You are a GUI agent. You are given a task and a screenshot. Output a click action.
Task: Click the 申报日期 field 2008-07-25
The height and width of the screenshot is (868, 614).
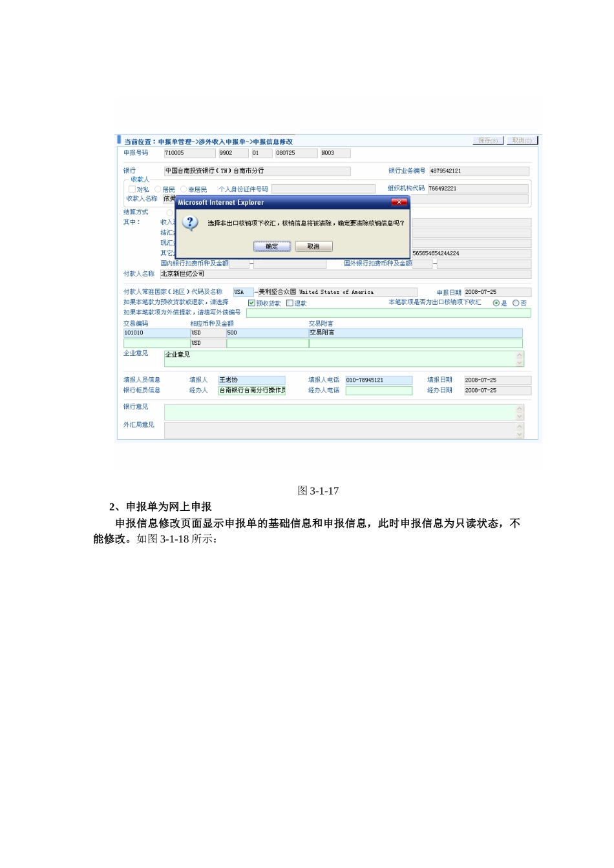497,293
